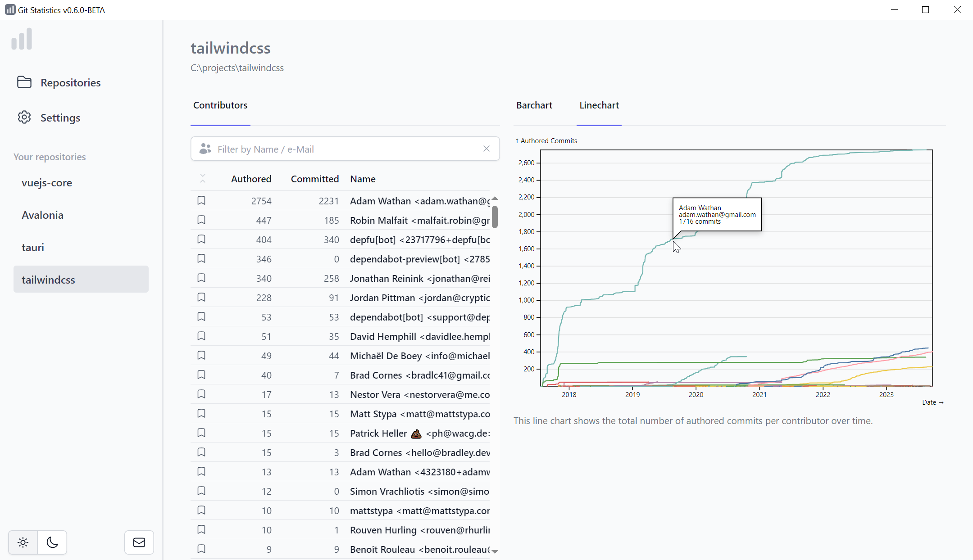Minimize the Git Statistics window

[895, 10]
